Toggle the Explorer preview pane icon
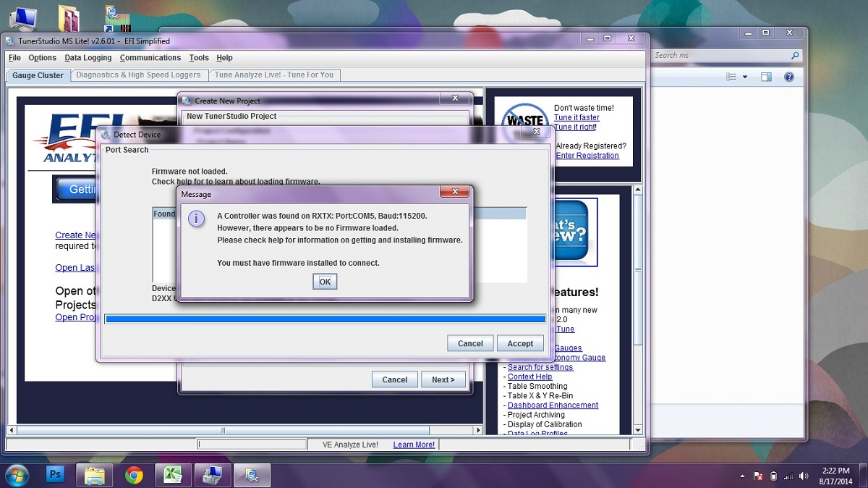Viewport: 868px width, 488px height. tap(767, 77)
